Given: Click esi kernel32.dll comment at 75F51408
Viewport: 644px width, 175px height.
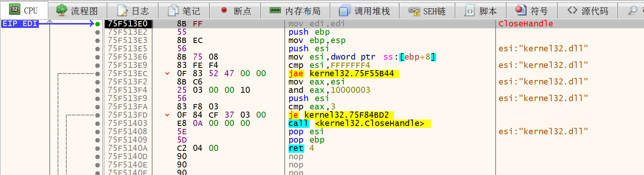Looking at the screenshot, I should (543, 132).
